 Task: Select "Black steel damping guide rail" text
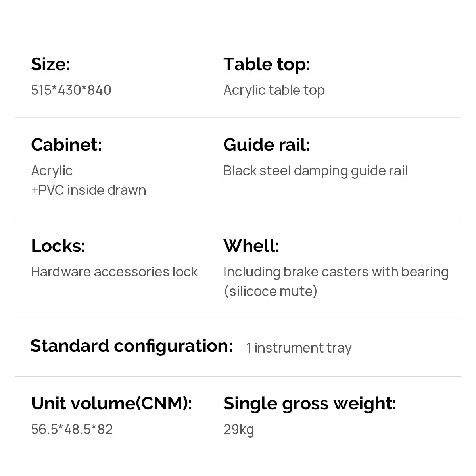tap(315, 171)
